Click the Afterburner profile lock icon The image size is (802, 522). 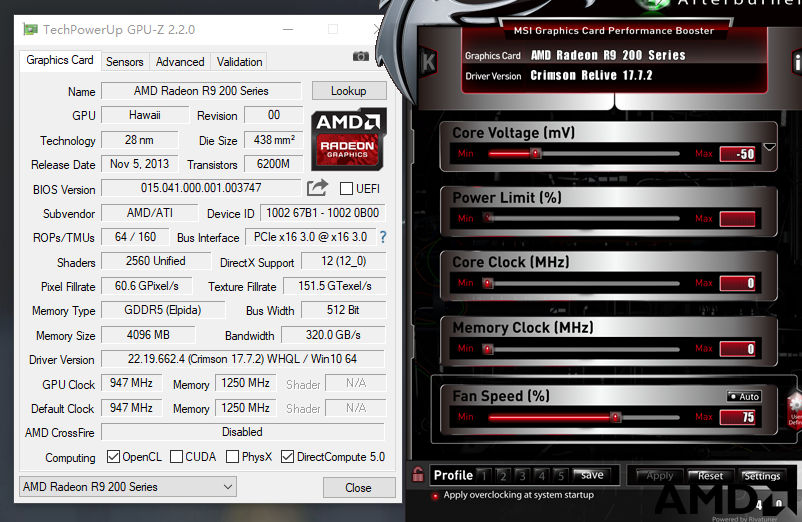coord(418,475)
